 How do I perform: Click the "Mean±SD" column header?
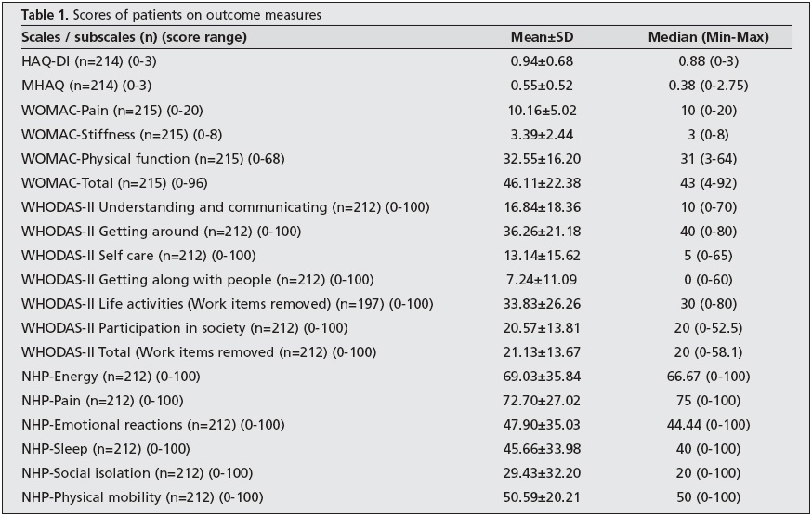point(540,37)
